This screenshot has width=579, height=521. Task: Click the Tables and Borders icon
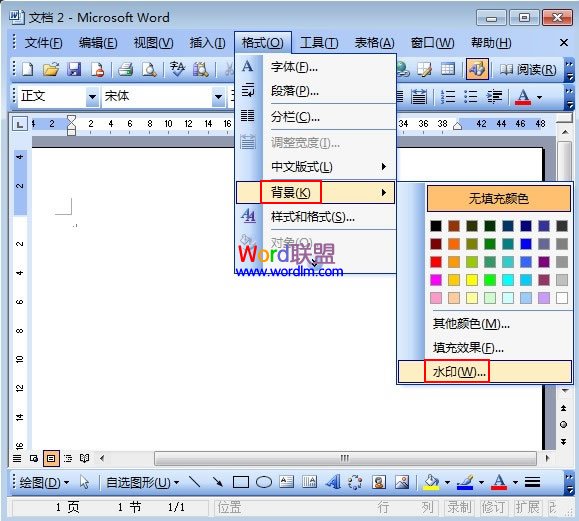click(x=424, y=69)
